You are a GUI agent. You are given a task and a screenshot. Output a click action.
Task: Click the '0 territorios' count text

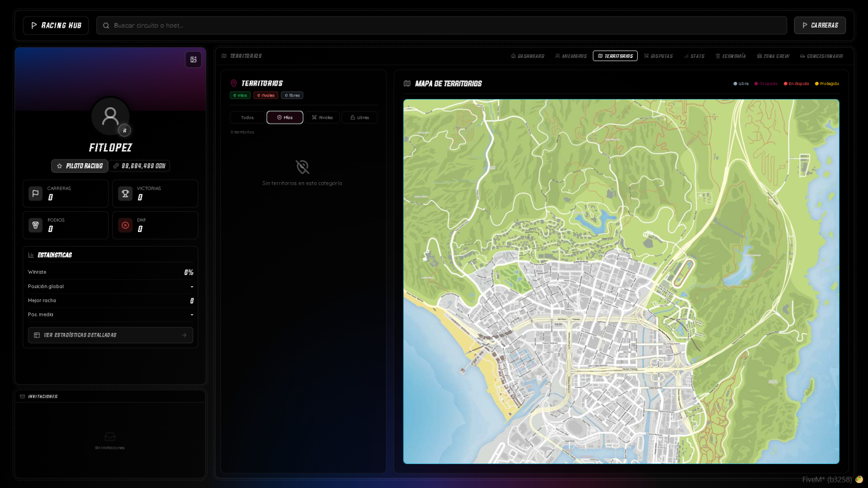(x=242, y=132)
